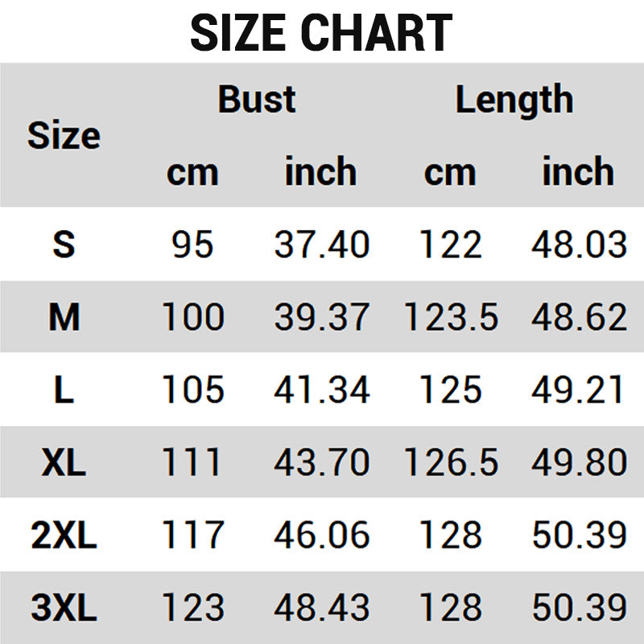Viewport: 644px width, 644px height.
Task: Click the 95 cm bust value
Action: (x=192, y=245)
